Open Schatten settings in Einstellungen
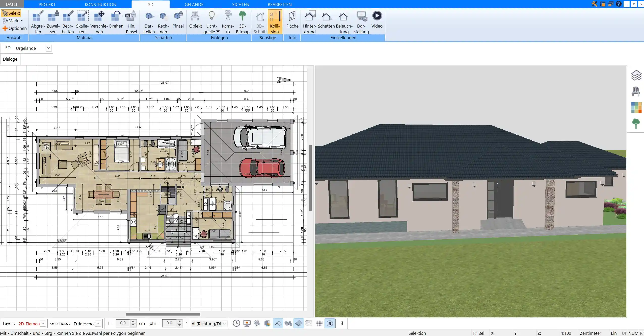 (x=326, y=19)
